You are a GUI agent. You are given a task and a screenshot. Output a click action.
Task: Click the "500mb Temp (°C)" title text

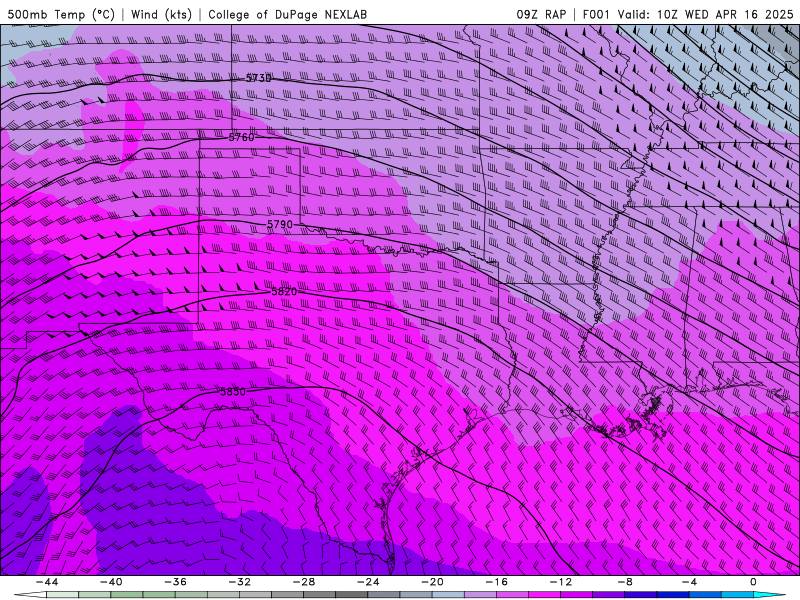61,15
